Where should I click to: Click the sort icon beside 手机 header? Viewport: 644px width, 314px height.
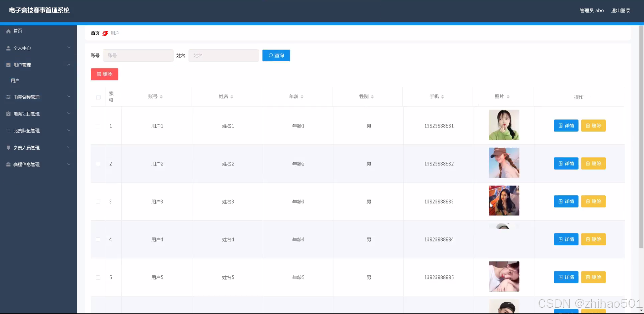[442, 97]
